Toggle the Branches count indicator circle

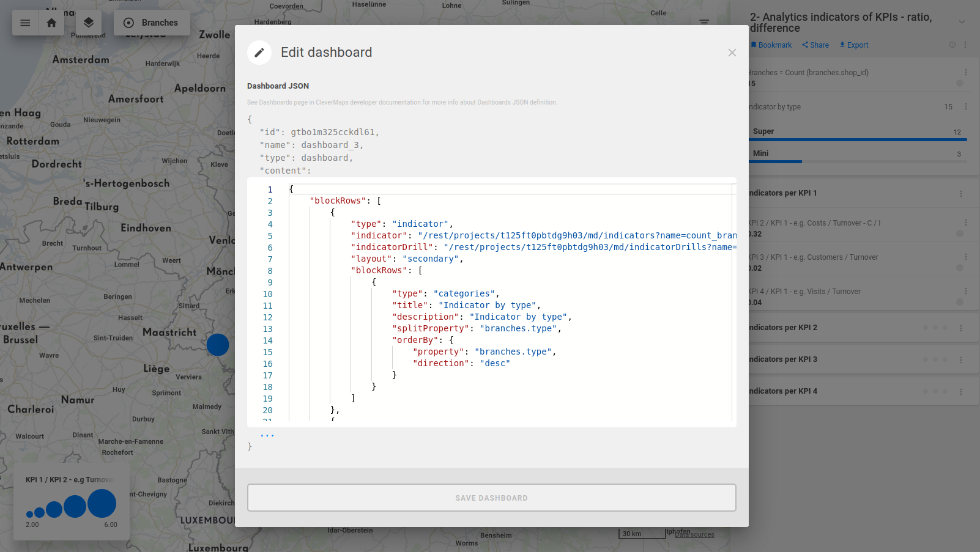tap(959, 83)
